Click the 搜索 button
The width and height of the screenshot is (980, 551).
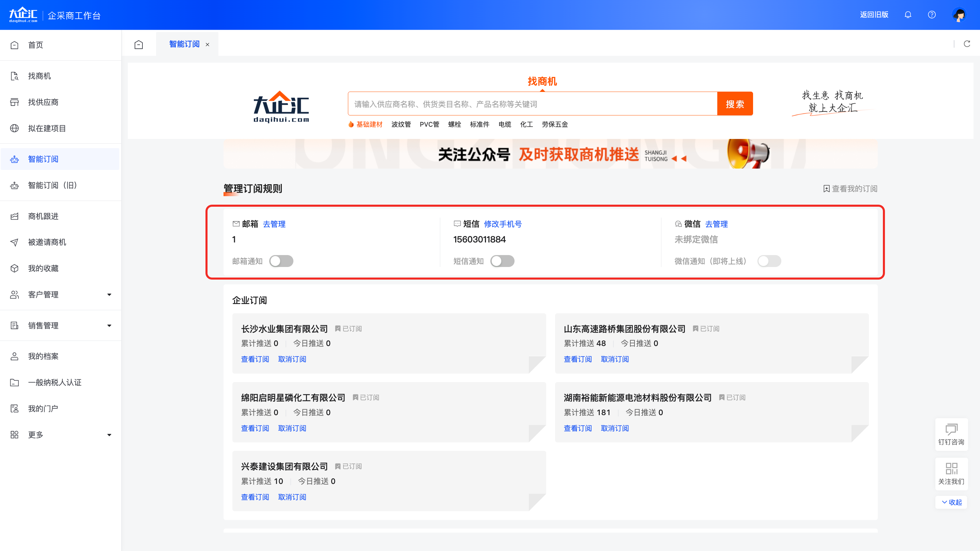[735, 104]
